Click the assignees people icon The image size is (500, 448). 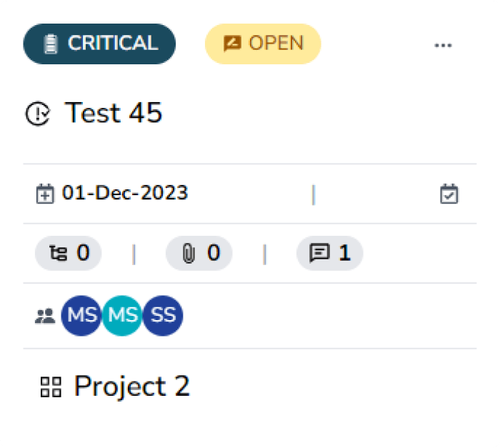coord(44,315)
